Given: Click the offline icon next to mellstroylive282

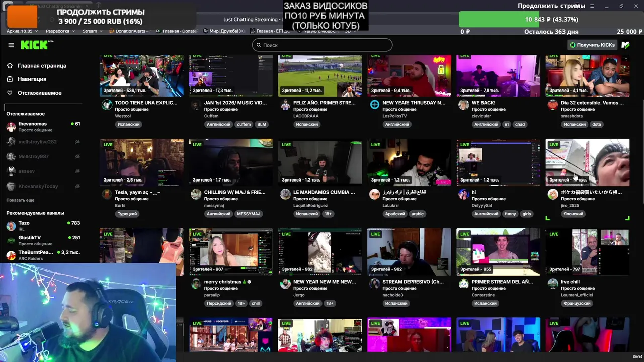Looking at the screenshot, I should 77,142.
